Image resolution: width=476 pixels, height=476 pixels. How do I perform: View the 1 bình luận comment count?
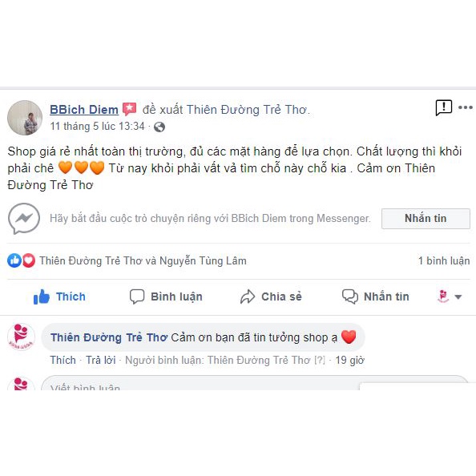444,260
